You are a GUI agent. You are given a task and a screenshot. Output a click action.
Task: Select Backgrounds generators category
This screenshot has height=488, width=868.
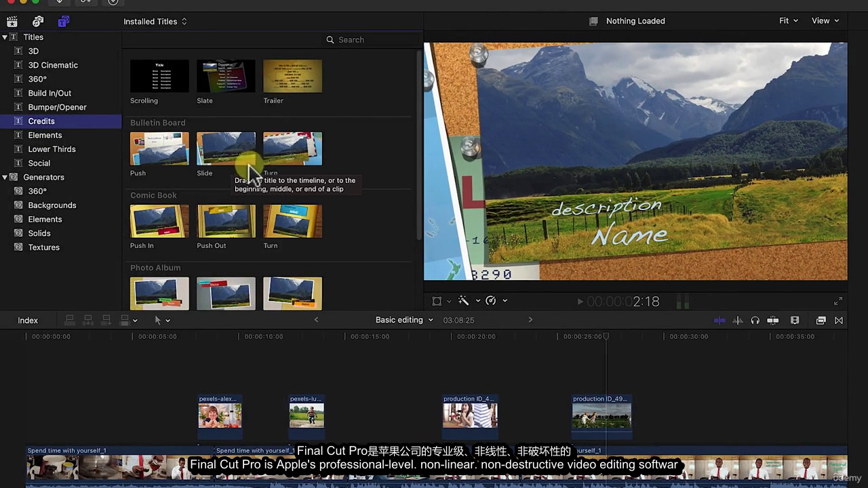coord(52,205)
